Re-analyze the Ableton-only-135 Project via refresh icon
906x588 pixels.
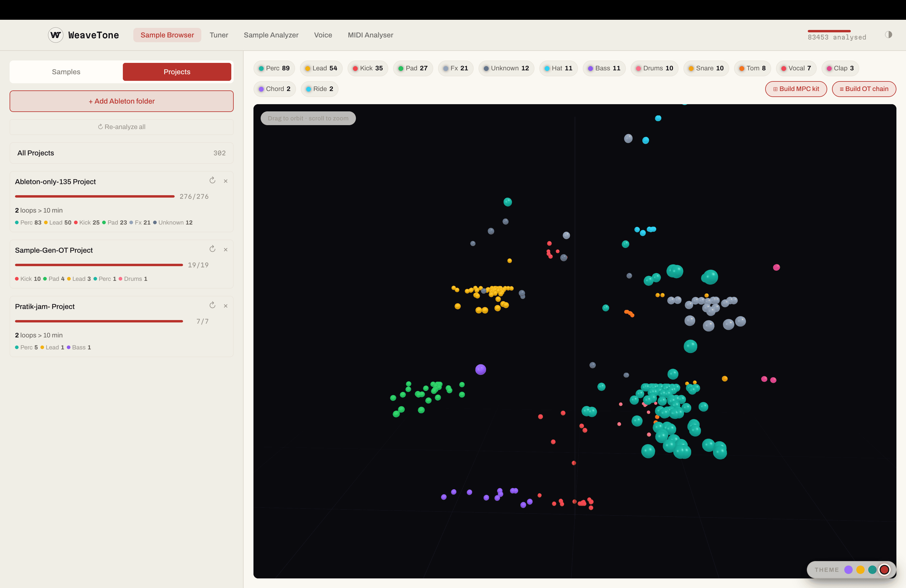tap(212, 181)
